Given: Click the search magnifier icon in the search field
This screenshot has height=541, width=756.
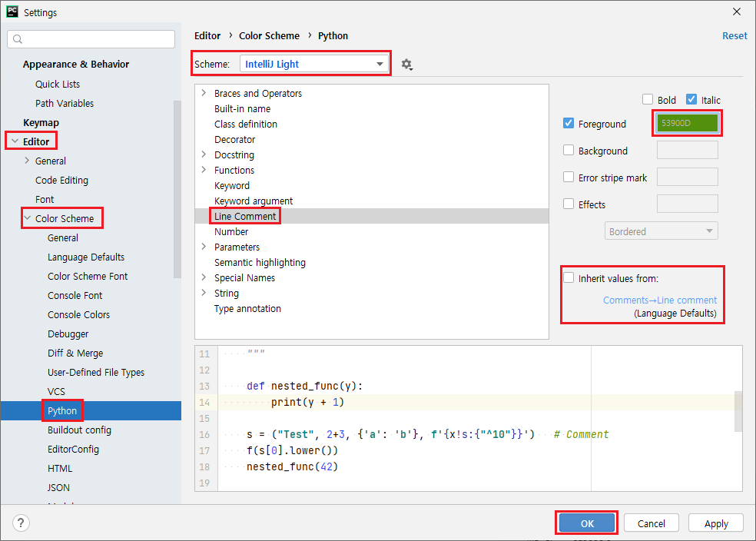Looking at the screenshot, I should 18,39.
